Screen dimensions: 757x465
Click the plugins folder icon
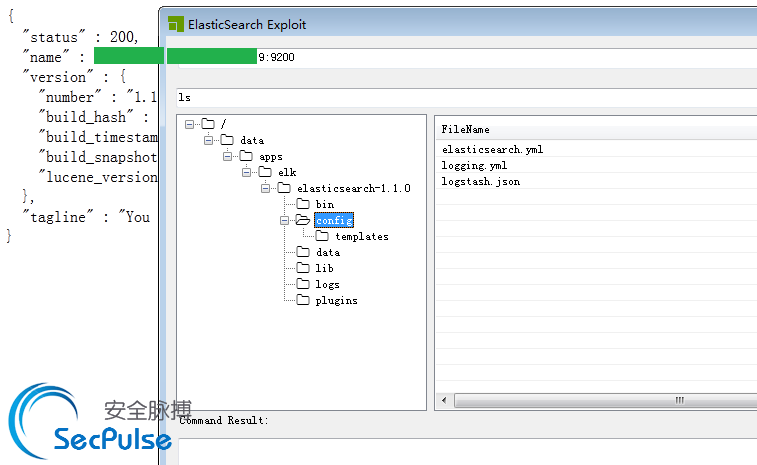303,300
